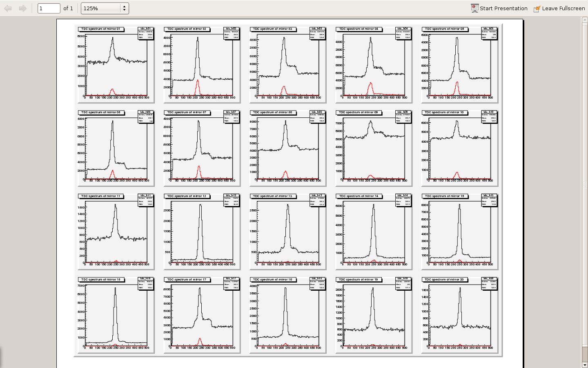Click the Start Presentation icon
588x368 pixels.
pos(474,8)
